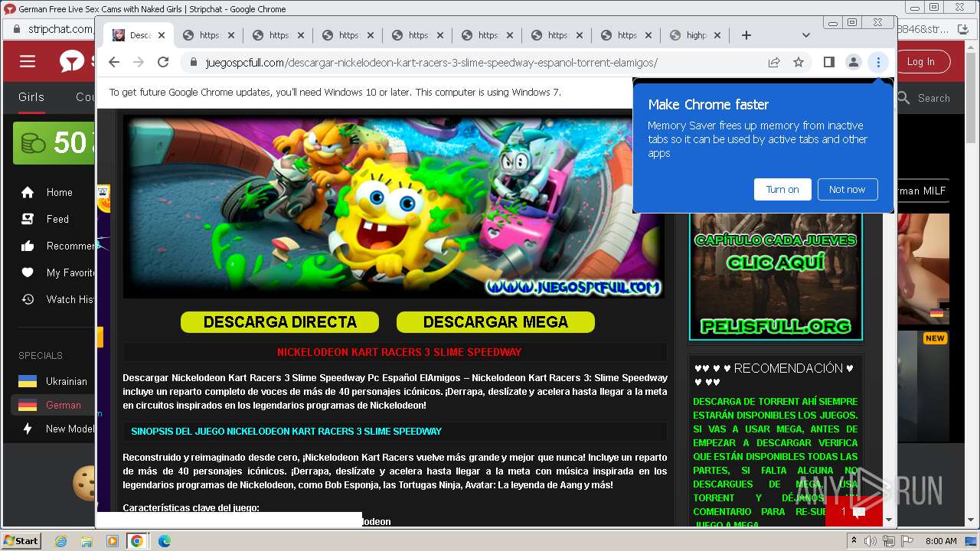The image size is (980, 551).
Task: Open the share-this-page icon in address bar
Action: pos(774,63)
